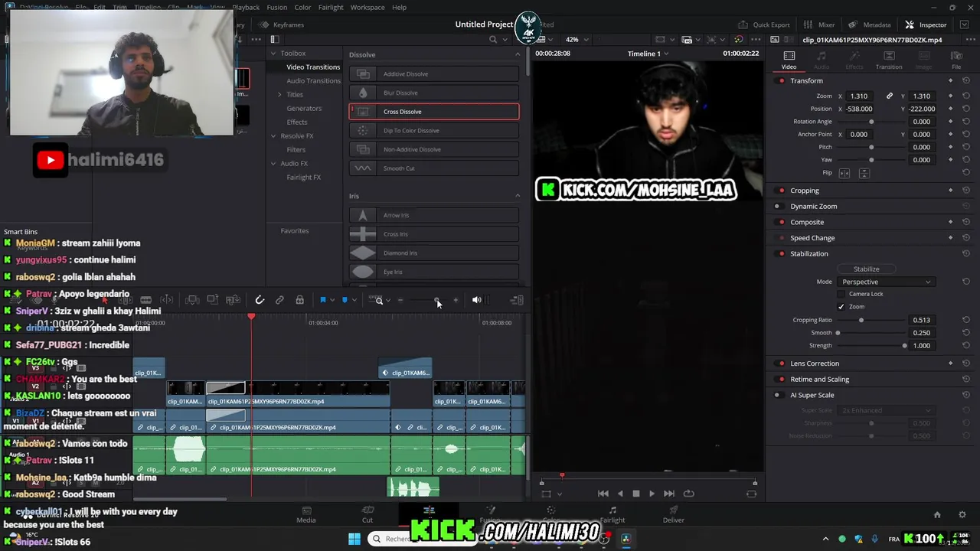The image size is (980, 551).
Task: Pick the Eye Iris transition
Action: [434, 272]
